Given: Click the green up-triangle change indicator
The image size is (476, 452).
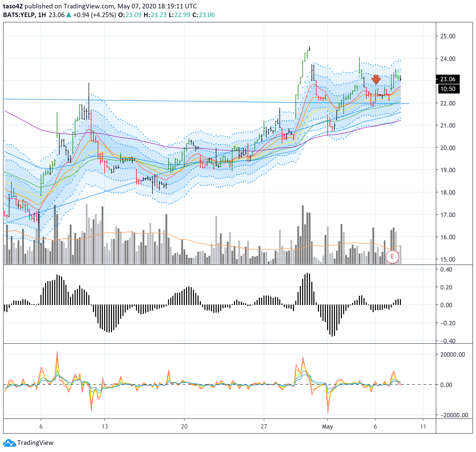Looking at the screenshot, I should pos(69,15).
